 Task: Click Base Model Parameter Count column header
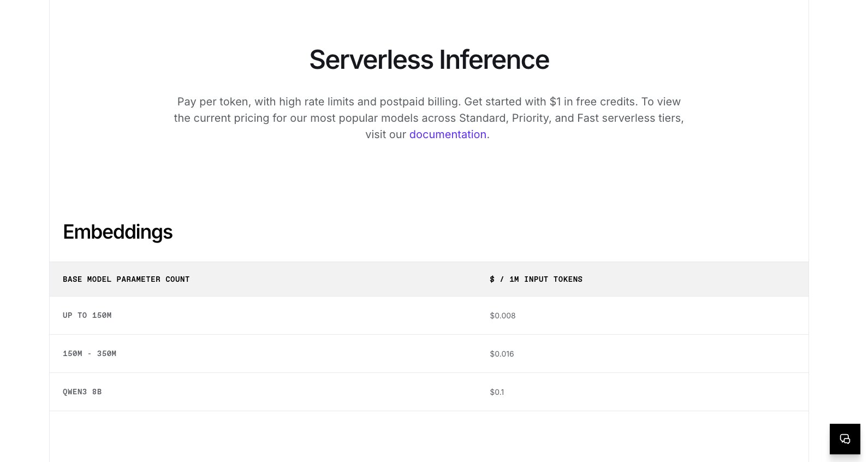[x=126, y=279]
